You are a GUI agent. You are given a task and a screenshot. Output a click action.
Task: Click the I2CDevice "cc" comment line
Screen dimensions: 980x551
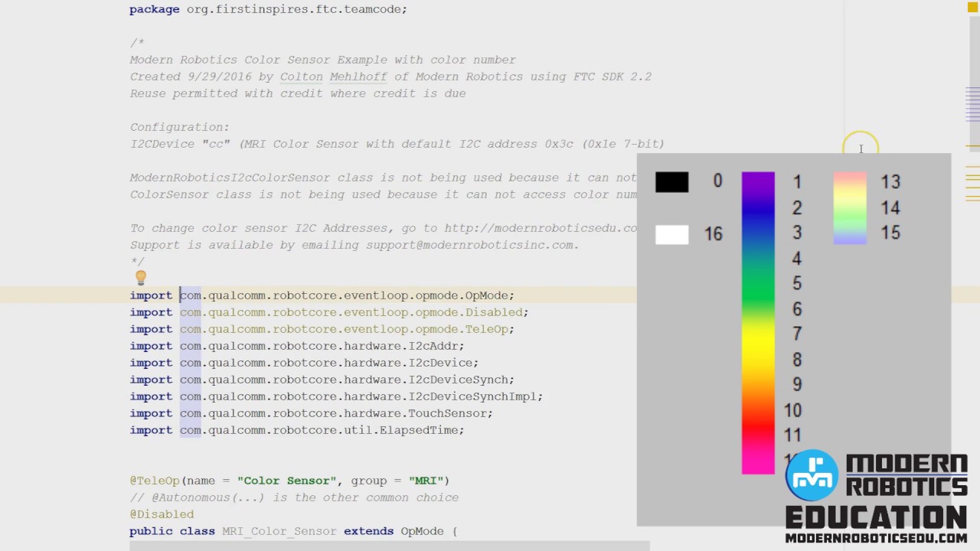click(x=397, y=144)
